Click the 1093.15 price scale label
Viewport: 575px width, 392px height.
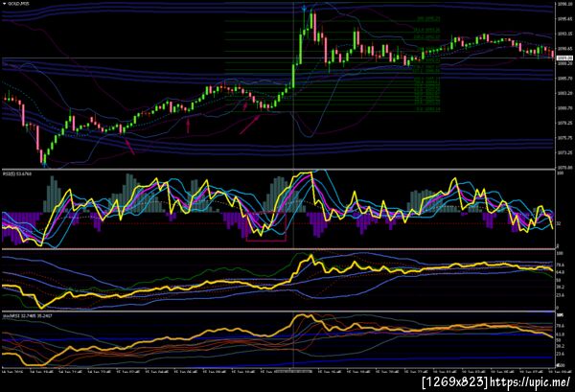(565, 34)
